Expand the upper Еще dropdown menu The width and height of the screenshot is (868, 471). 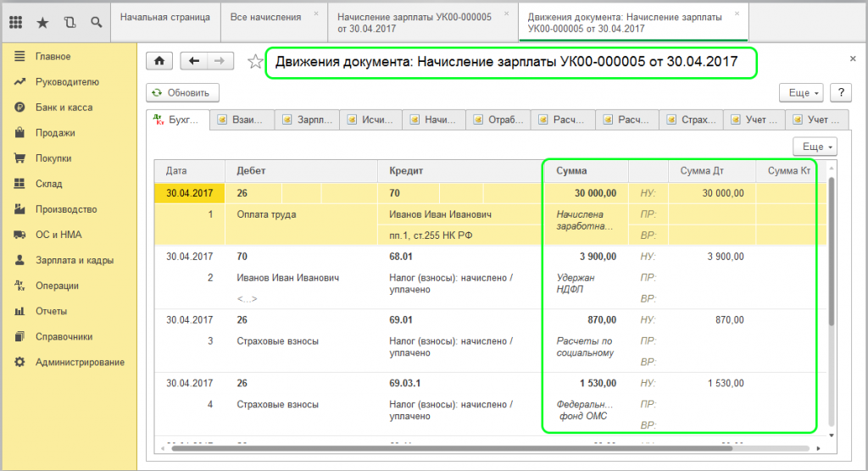(x=800, y=92)
